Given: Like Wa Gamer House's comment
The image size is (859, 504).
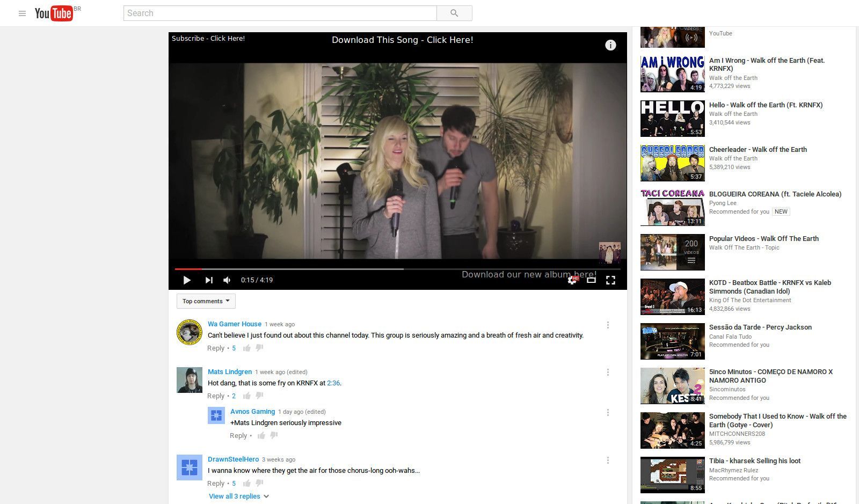Looking at the screenshot, I should point(247,348).
